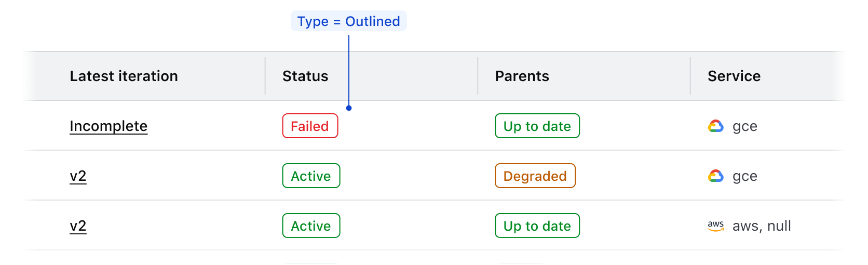The height and width of the screenshot is (265, 868).
Task: Click the Google Cloud icon in the Incomplete row
Action: (x=715, y=126)
